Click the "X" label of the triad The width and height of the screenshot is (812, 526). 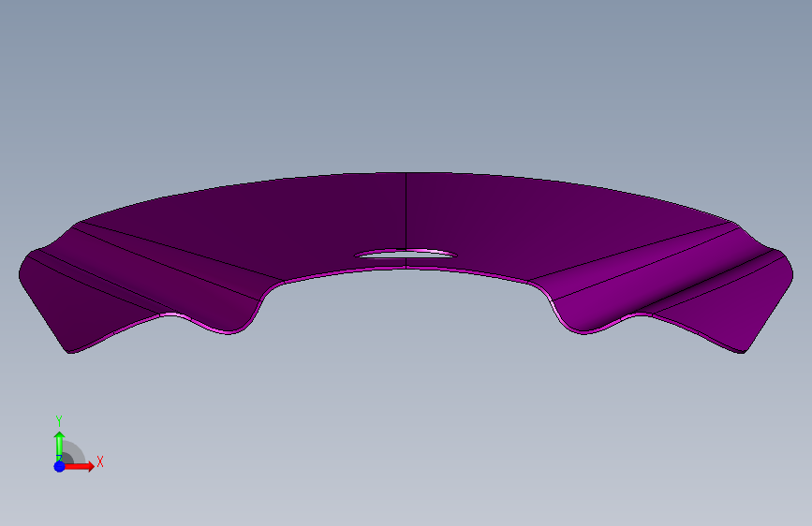[x=100, y=461]
